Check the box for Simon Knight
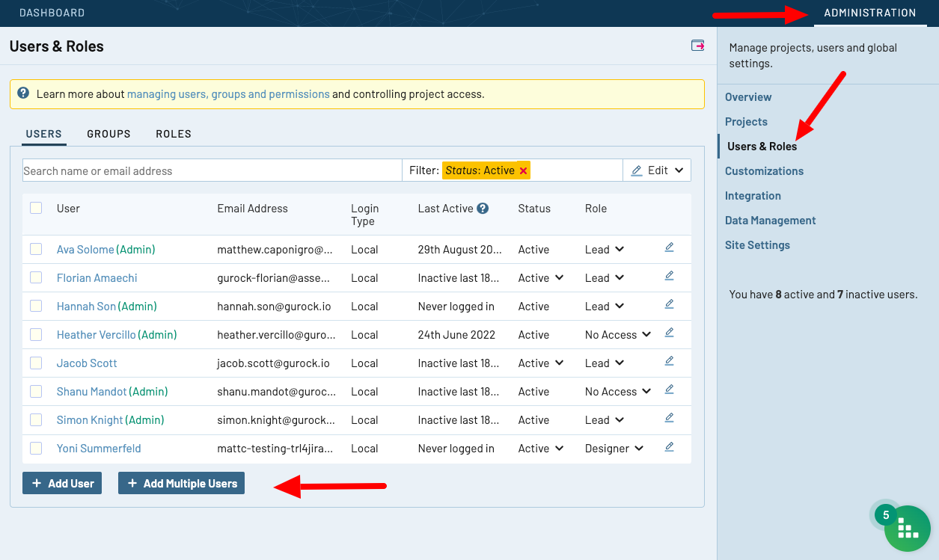Screen dimensions: 939x560 36,419
